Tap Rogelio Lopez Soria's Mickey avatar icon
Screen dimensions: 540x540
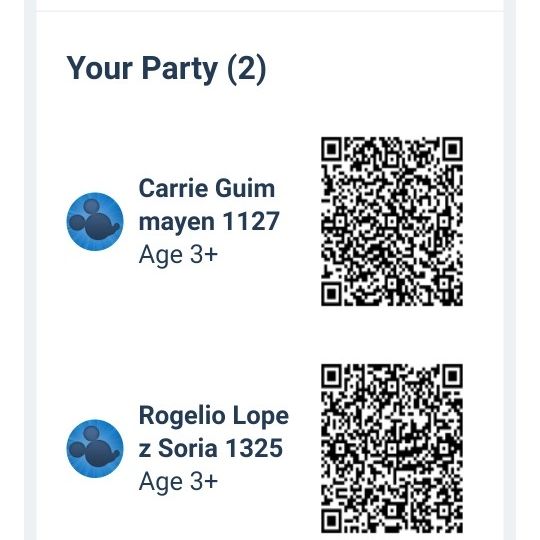(x=95, y=448)
